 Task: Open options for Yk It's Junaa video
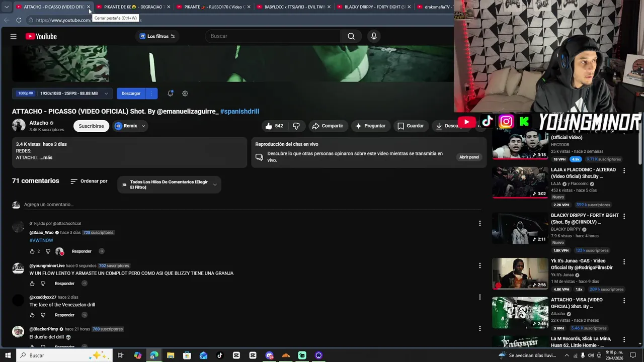coord(624,262)
